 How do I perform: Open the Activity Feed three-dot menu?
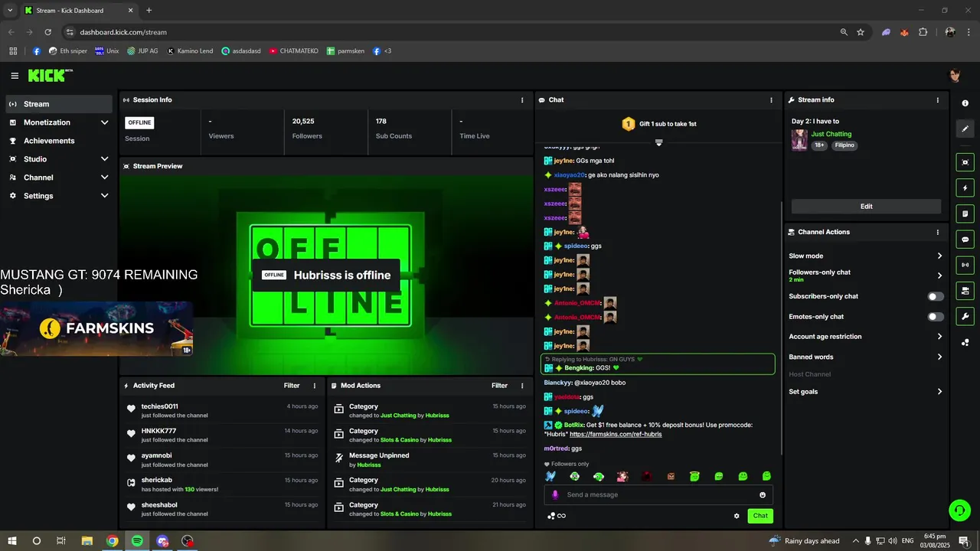314,386
